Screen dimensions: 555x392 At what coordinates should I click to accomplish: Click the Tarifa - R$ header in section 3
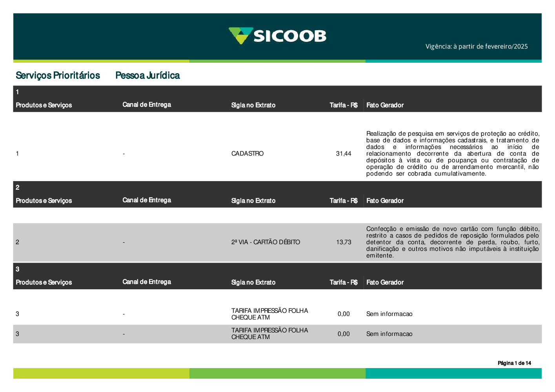pos(343,282)
